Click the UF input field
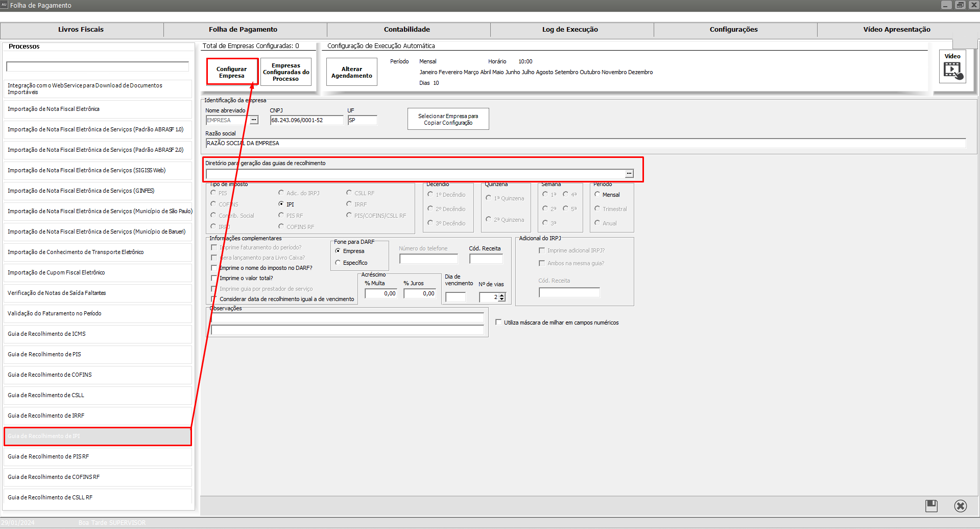The height and width of the screenshot is (529, 980). point(363,120)
